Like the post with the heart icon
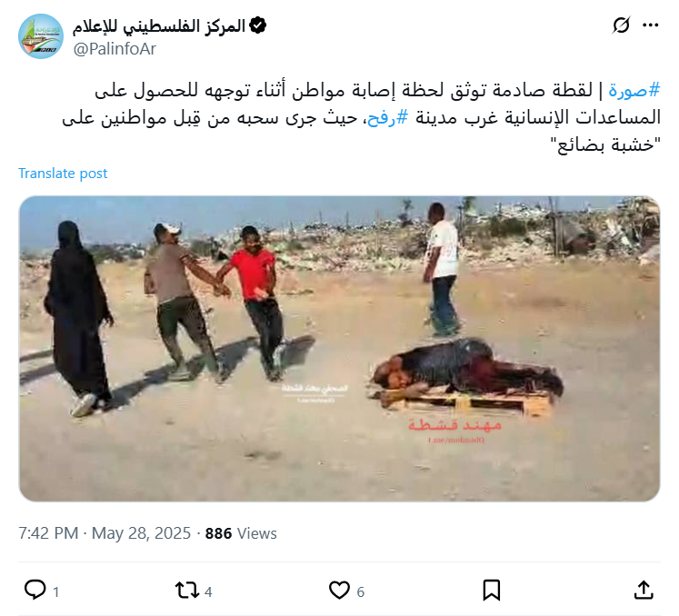The height and width of the screenshot is (616, 679). (339, 591)
